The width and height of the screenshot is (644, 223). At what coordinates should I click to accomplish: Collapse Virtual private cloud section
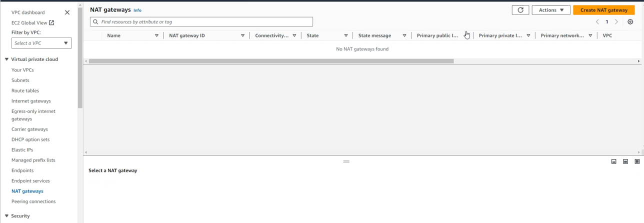click(7, 59)
